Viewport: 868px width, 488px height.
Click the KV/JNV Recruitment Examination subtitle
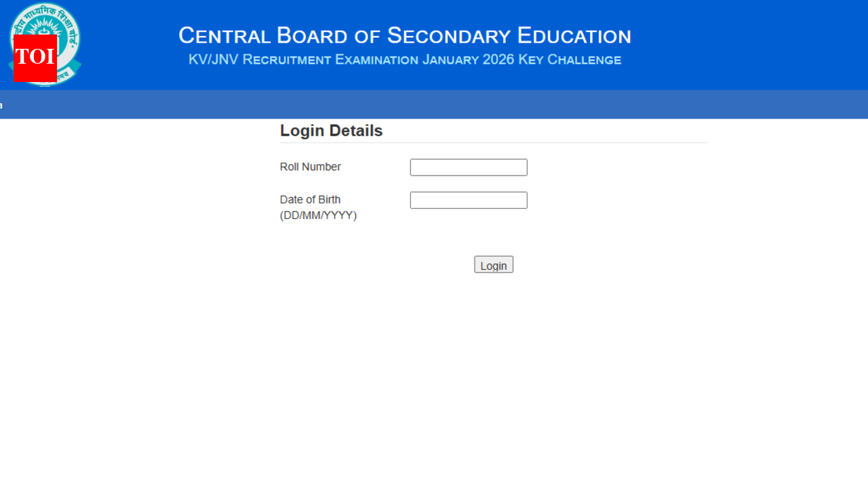[x=405, y=60]
